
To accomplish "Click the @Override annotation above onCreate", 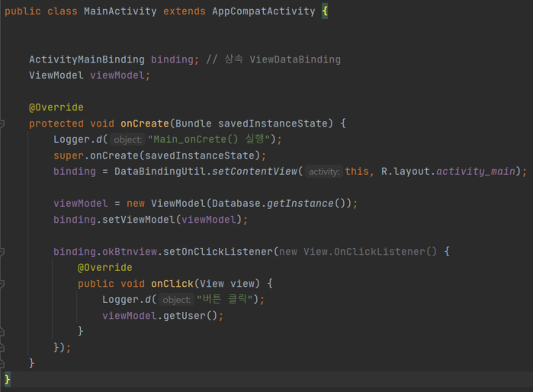I will pyautogui.click(x=56, y=108).
